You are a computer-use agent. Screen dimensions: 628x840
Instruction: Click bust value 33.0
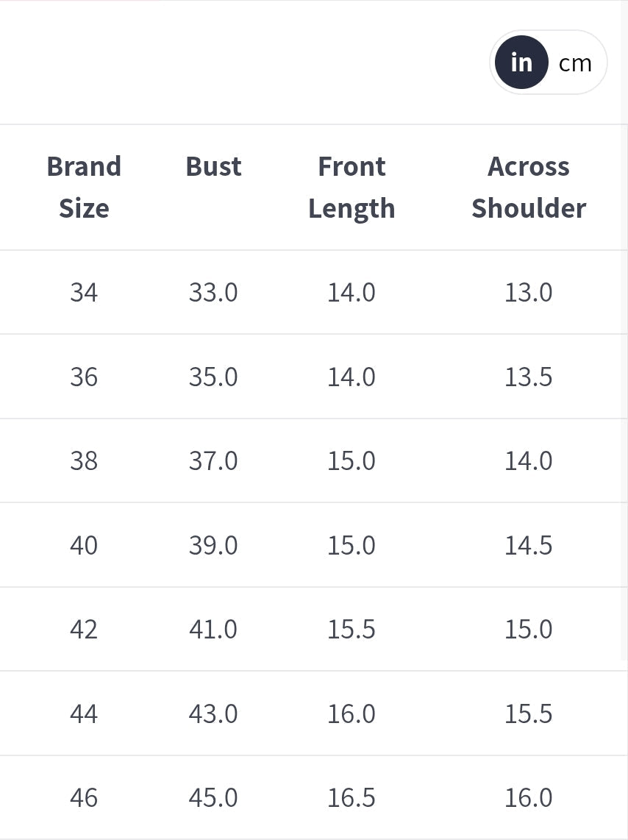tap(213, 293)
